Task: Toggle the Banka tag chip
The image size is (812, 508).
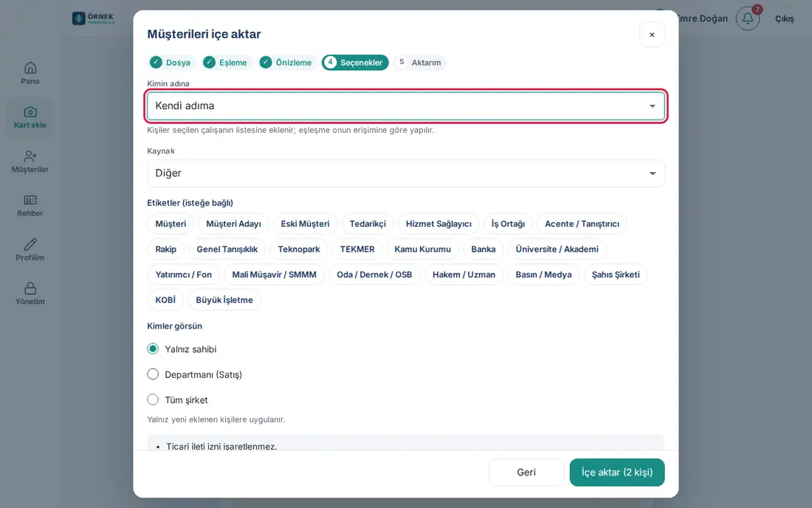Action: click(x=484, y=249)
